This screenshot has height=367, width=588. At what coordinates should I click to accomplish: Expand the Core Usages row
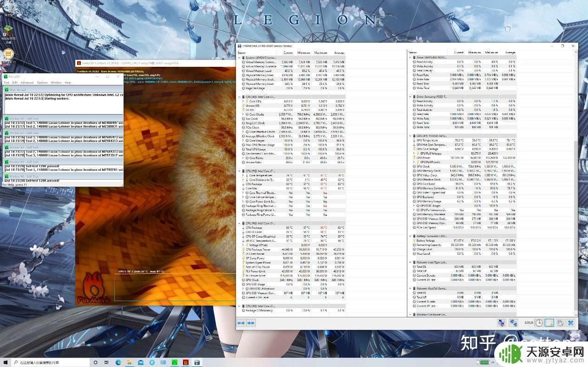(x=243, y=141)
